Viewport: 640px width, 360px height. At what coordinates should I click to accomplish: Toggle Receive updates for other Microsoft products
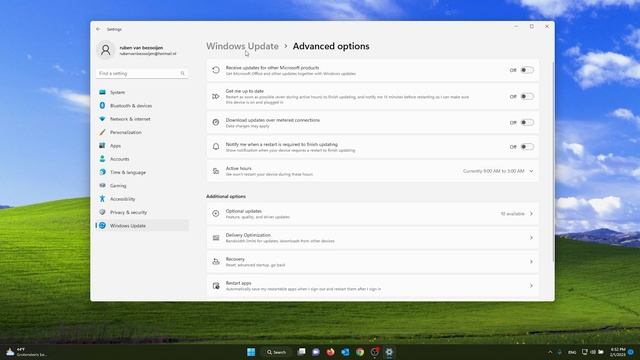[x=527, y=70]
